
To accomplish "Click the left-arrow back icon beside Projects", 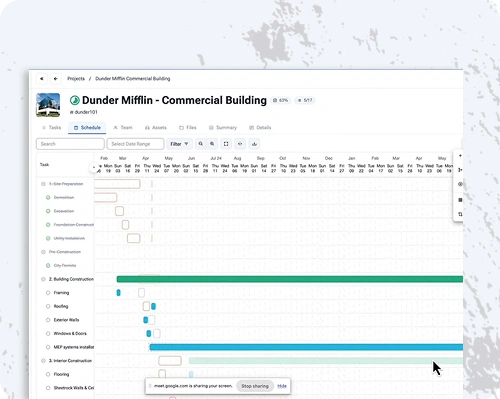I will pos(55,79).
